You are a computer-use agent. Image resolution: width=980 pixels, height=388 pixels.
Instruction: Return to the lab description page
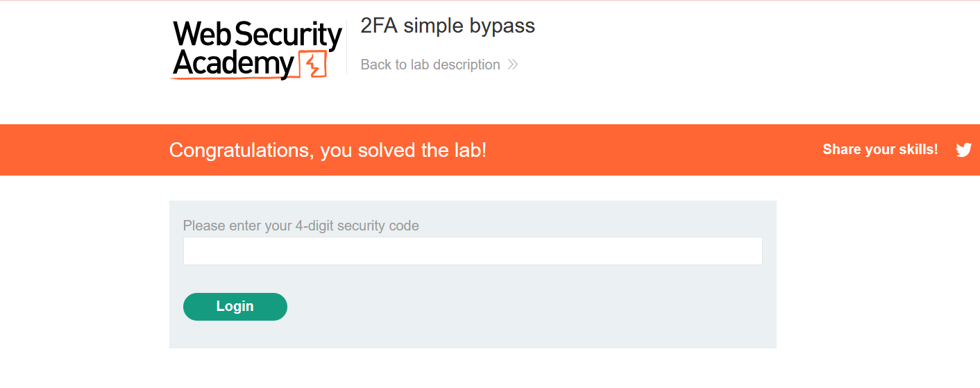click(430, 65)
